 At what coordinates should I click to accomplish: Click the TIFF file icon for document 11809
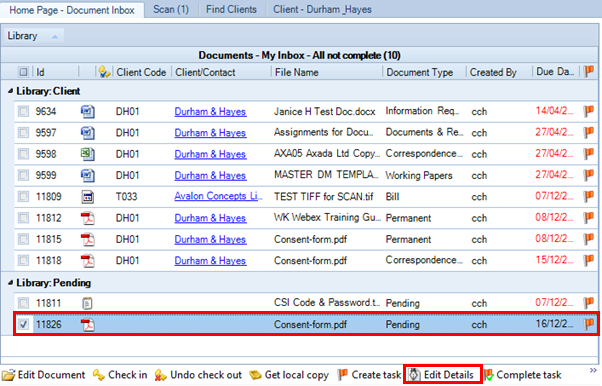[x=88, y=197]
